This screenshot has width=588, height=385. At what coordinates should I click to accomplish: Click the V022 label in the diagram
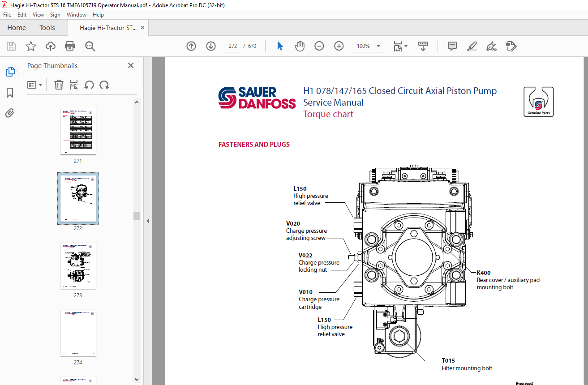[306, 255]
